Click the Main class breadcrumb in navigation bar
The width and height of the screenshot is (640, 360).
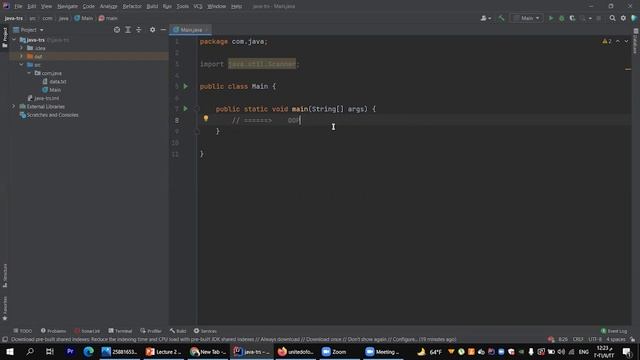tap(84, 18)
